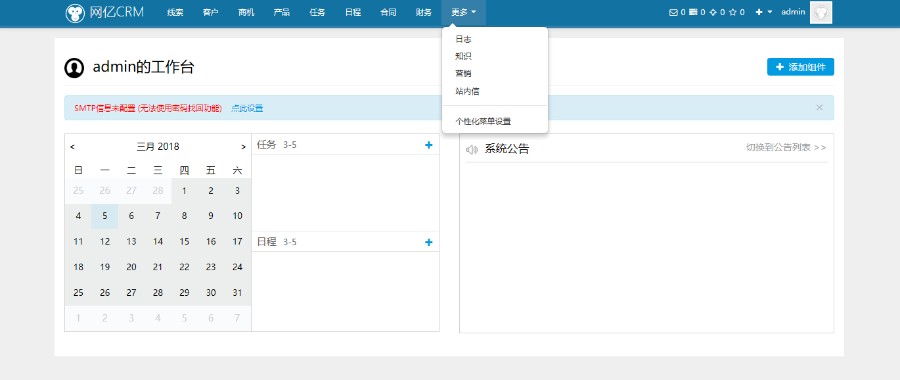
Task: Click the user icon beside admin的工作台
Action: tap(74, 68)
